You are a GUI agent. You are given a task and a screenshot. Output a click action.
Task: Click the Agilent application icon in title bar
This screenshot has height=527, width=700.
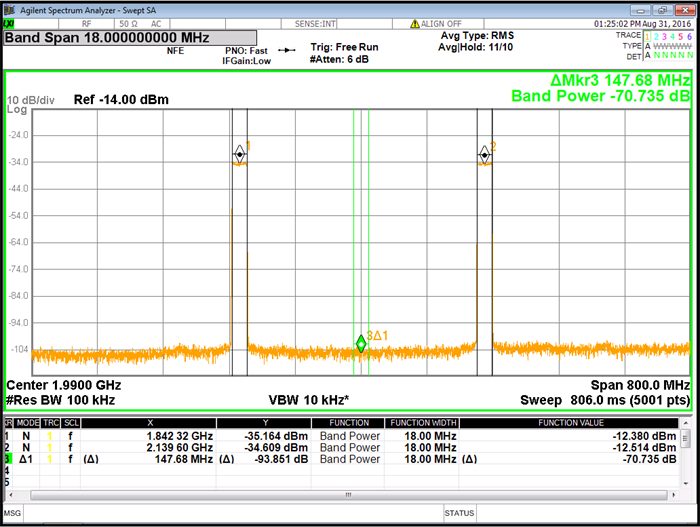point(9,8)
